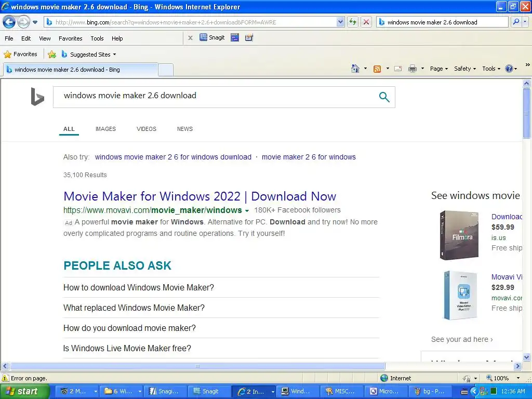Click the Bing logo
This screenshot has height=399, width=532.
pyautogui.click(x=37, y=97)
